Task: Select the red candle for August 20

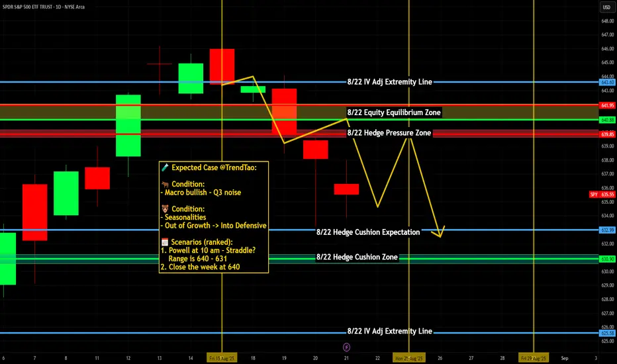Action: click(315, 150)
